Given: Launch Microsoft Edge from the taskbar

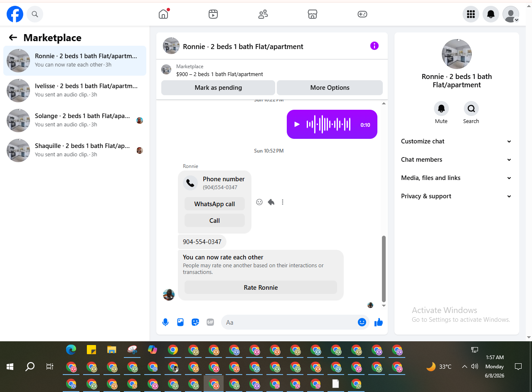Looking at the screenshot, I should pyautogui.click(x=71, y=350).
